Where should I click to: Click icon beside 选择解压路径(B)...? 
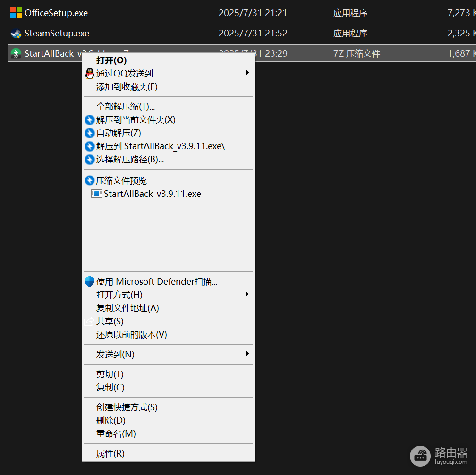click(90, 159)
